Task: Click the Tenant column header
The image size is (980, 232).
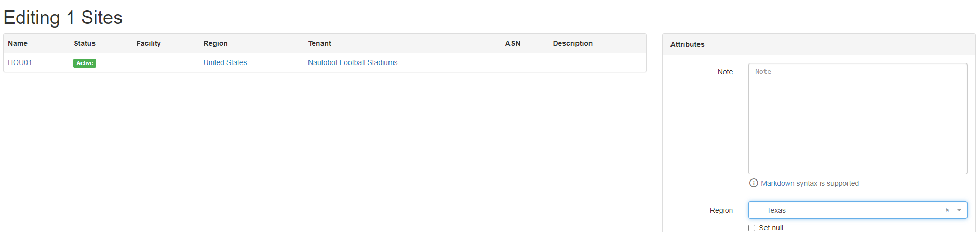Action: pyautogui.click(x=319, y=43)
